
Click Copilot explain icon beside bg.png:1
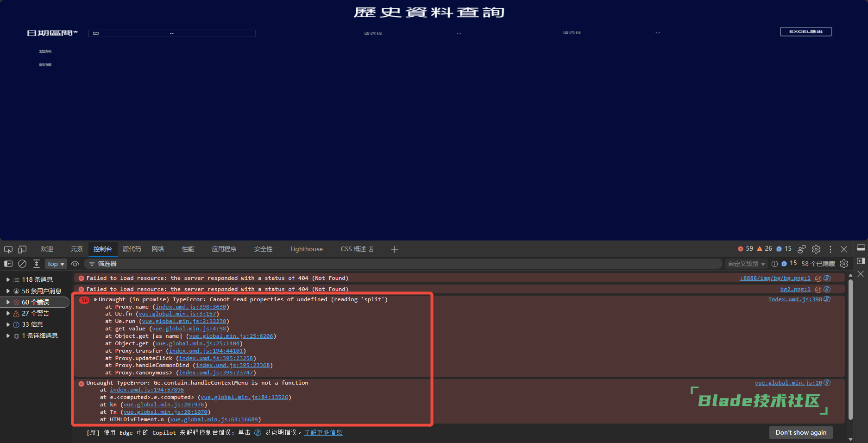tap(827, 278)
